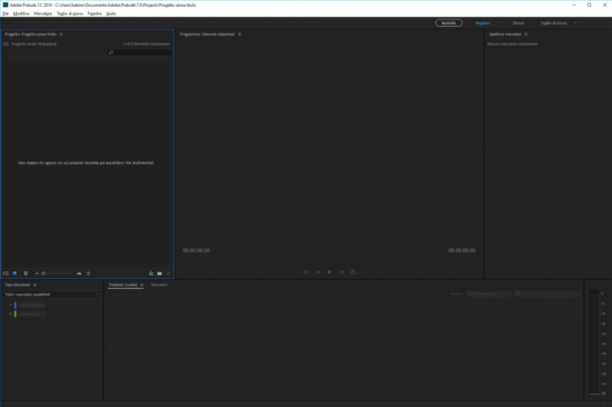Maximize the Adobe Prelude window
The height and width of the screenshot is (407, 612).
[589, 5]
